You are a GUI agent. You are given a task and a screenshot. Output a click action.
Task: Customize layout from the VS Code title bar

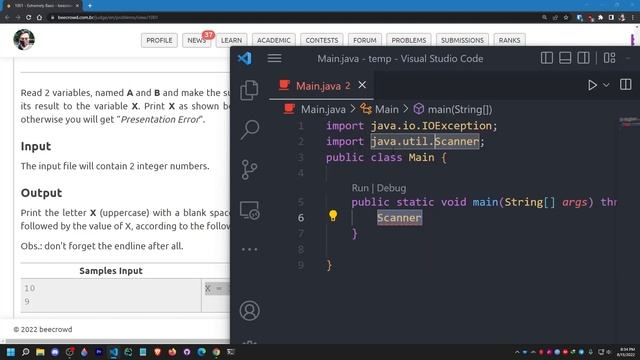(x=609, y=58)
